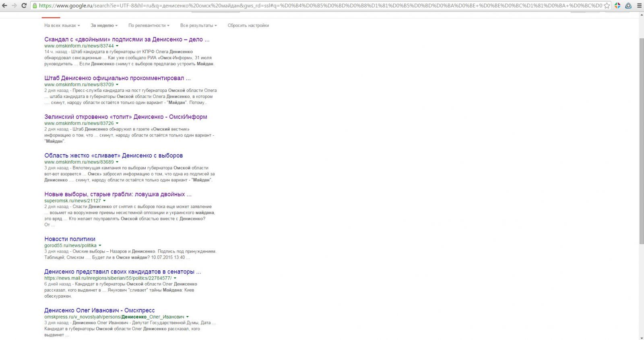Go back using the browser back arrow
Image resolution: width=644 pixels, height=340 pixels.
5,6
